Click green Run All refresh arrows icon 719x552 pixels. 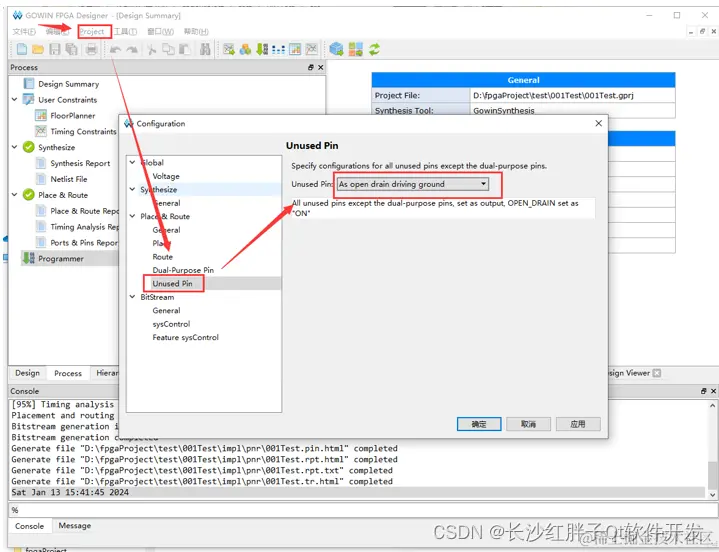click(x=374, y=49)
